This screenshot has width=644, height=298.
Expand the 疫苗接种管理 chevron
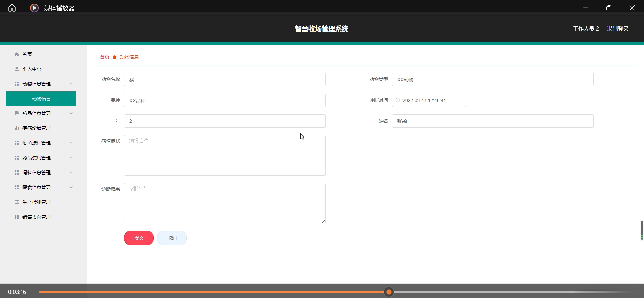tap(71, 143)
